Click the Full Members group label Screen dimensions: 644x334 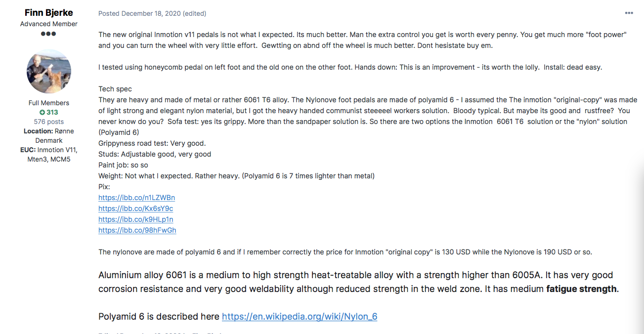point(48,103)
